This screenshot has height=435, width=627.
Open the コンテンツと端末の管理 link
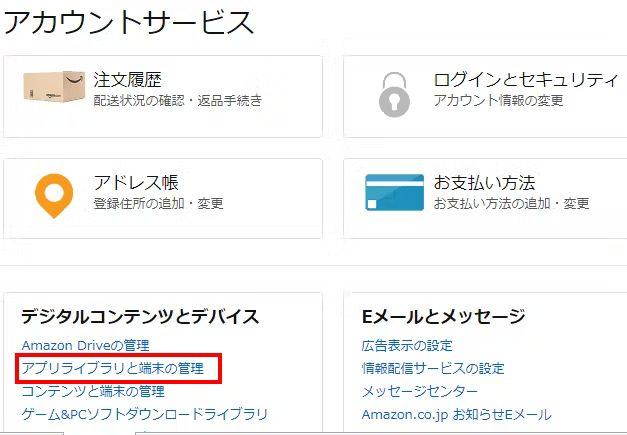(93, 391)
